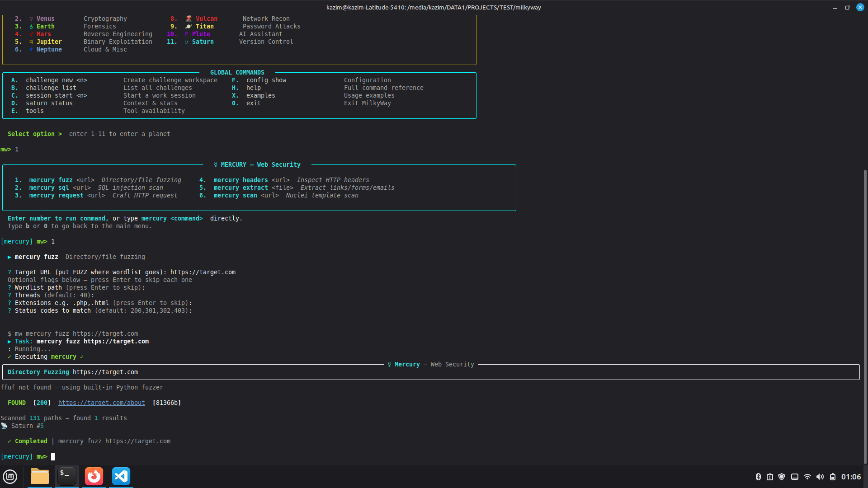
Task: Open the Linux Mint start menu
Action: pos(10,477)
